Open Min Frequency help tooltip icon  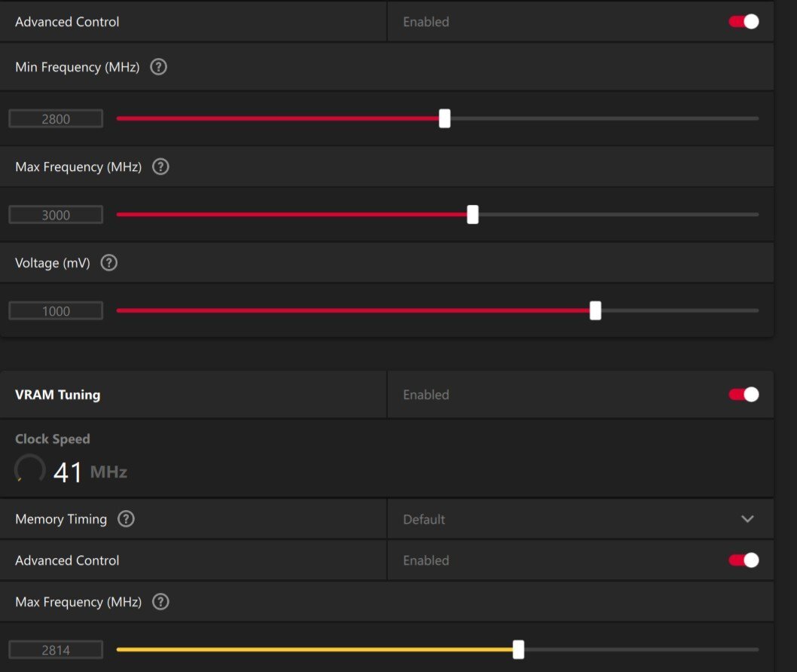tap(159, 67)
